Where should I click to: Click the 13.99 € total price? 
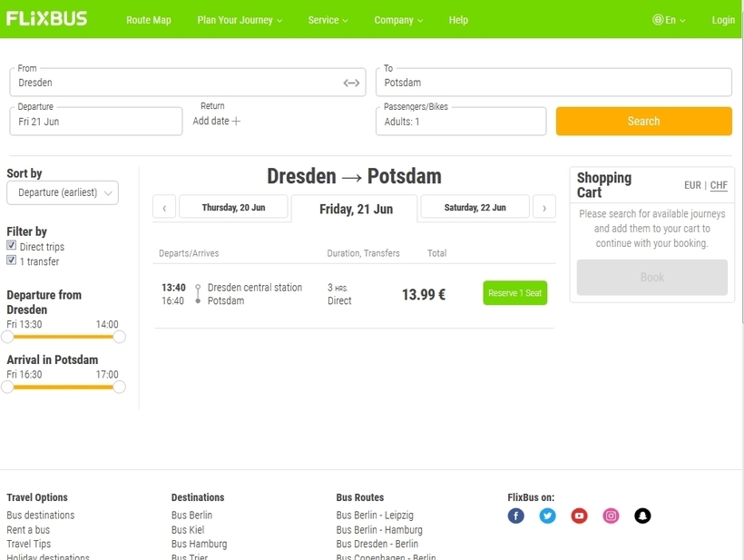(424, 295)
